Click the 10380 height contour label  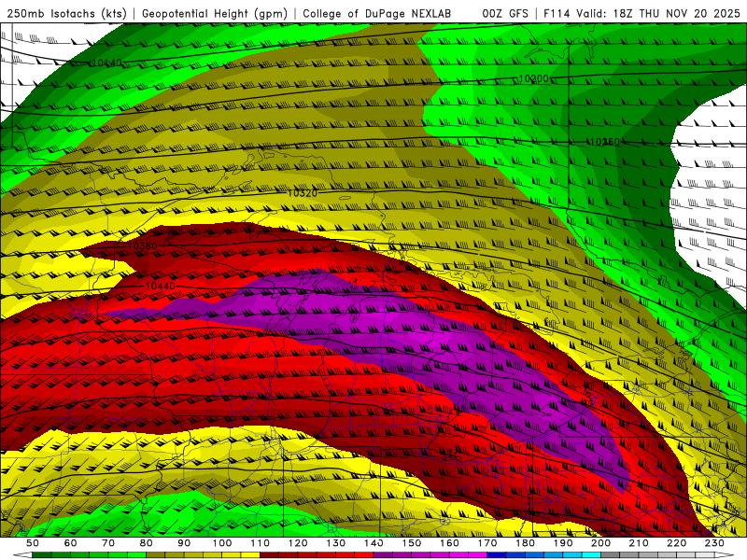[143, 246]
